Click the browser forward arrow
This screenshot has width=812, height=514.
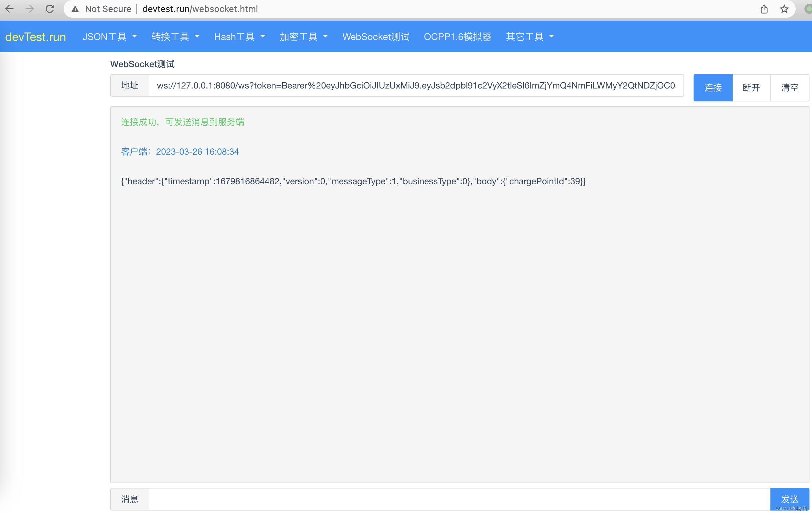pos(30,9)
